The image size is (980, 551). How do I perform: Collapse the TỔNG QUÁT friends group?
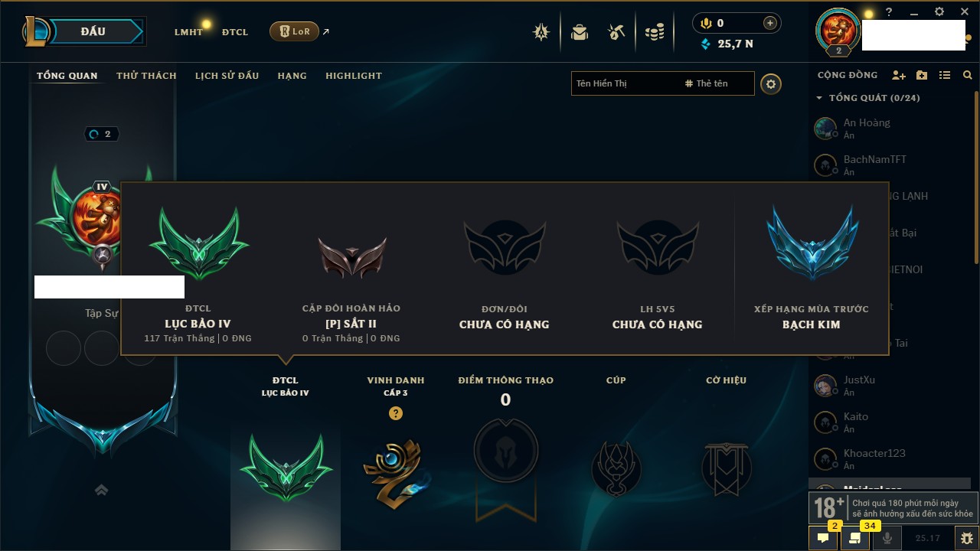click(x=819, y=98)
